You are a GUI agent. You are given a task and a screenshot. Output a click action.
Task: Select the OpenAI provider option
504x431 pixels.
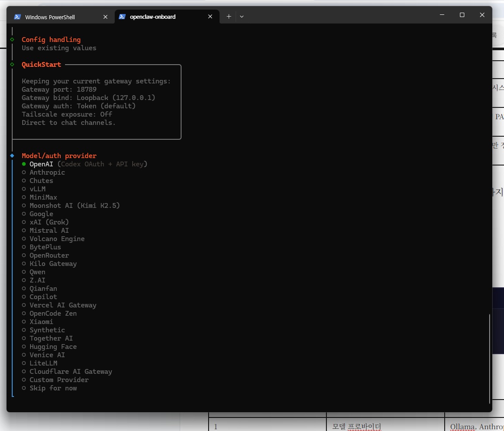[41, 164]
